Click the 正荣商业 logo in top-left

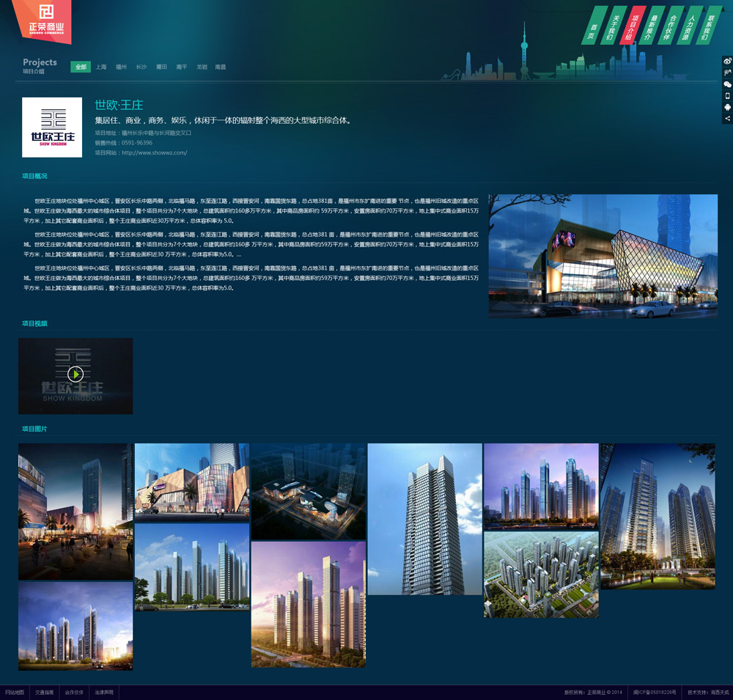pos(42,18)
